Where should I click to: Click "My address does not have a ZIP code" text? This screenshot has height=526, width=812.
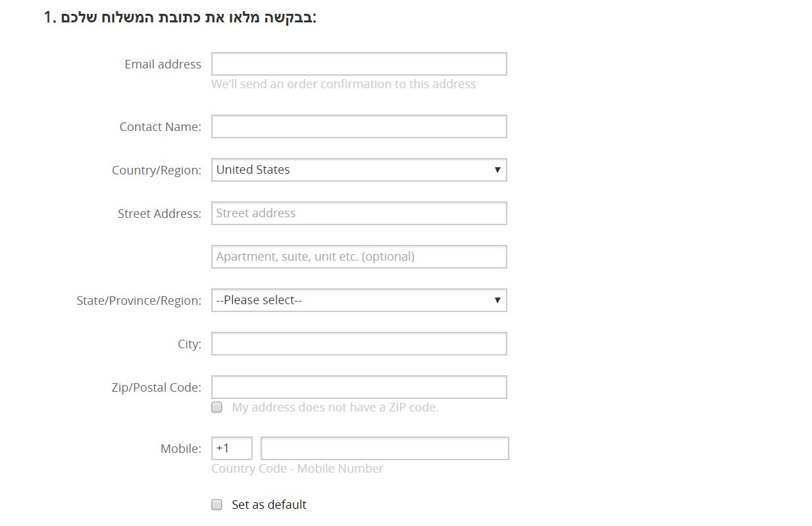coord(335,408)
